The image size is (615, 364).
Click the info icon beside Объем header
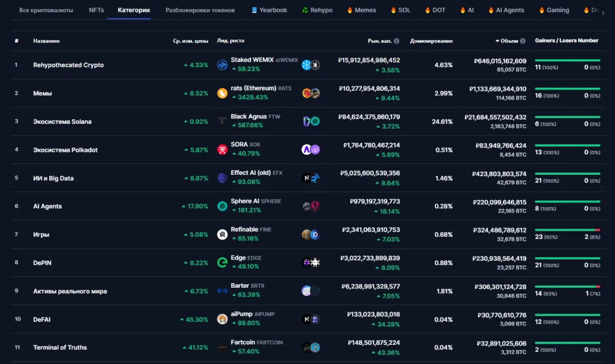coord(523,41)
